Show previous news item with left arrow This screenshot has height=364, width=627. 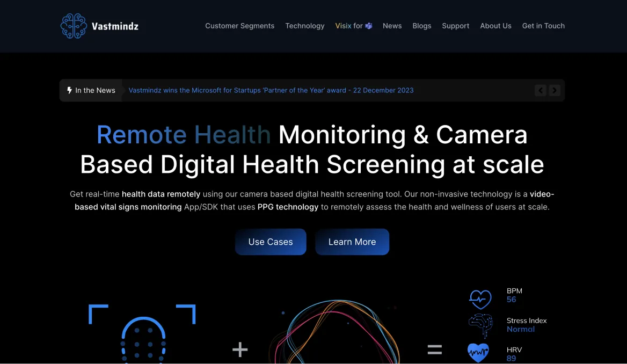point(541,90)
